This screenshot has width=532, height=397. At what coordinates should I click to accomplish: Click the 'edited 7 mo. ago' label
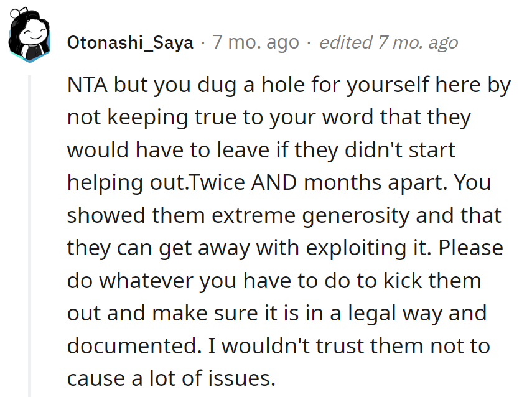click(x=388, y=42)
